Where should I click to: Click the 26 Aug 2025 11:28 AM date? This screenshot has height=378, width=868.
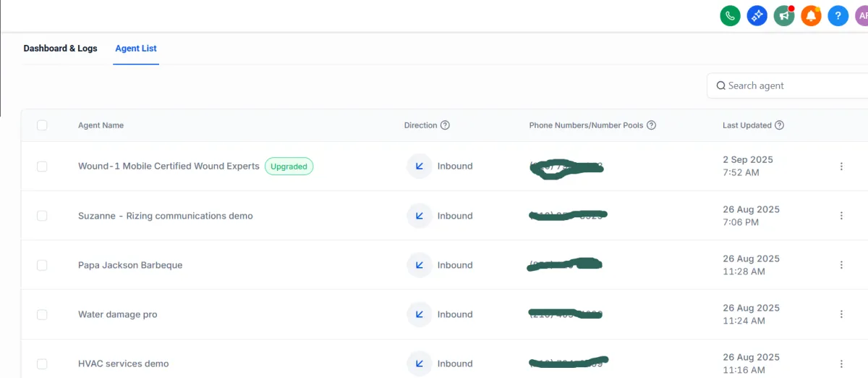click(751, 265)
